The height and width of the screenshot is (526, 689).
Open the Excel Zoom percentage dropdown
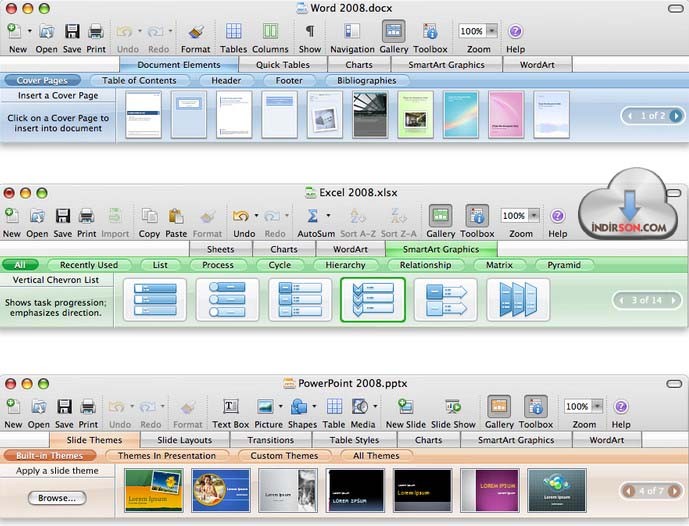coord(534,216)
